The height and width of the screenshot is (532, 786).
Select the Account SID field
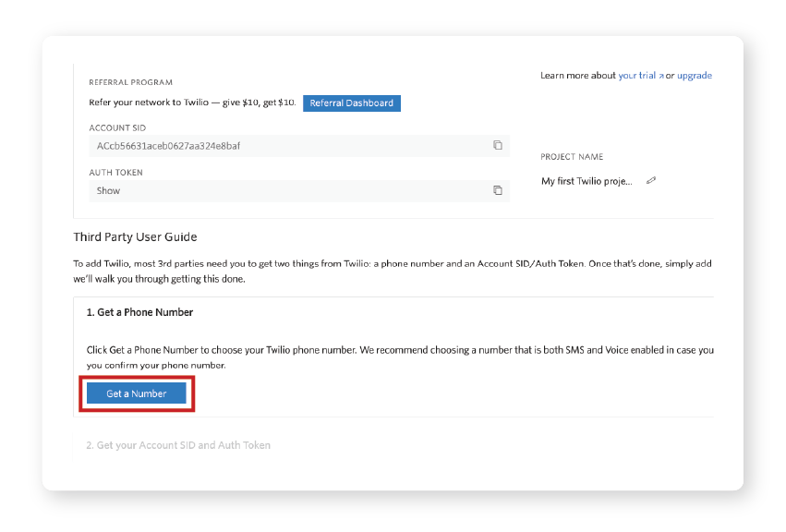[x=299, y=146]
